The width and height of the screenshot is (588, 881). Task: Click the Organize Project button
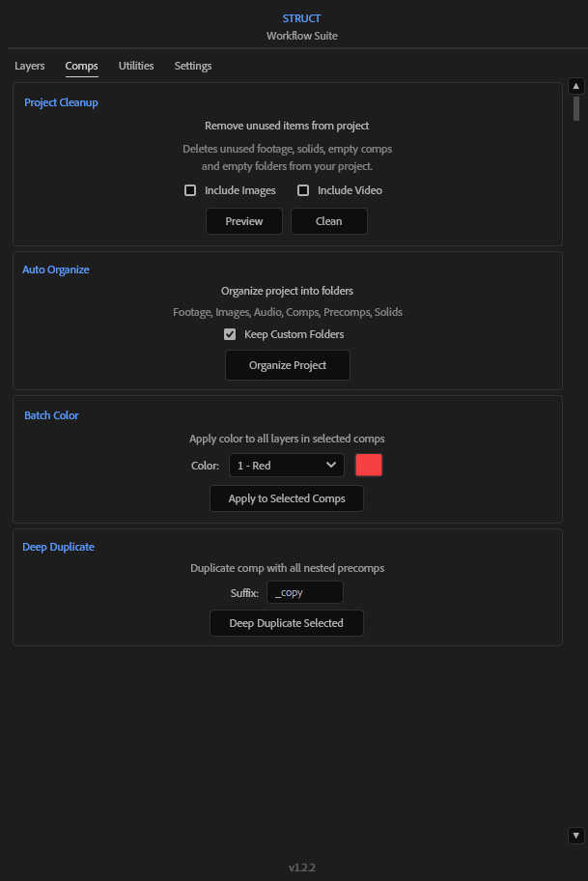(288, 365)
